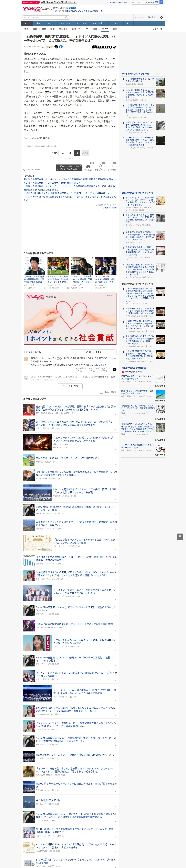186x868 pixels.
Task: React with the 新しい視点 exclamation icon
Action: coord(112,167)
